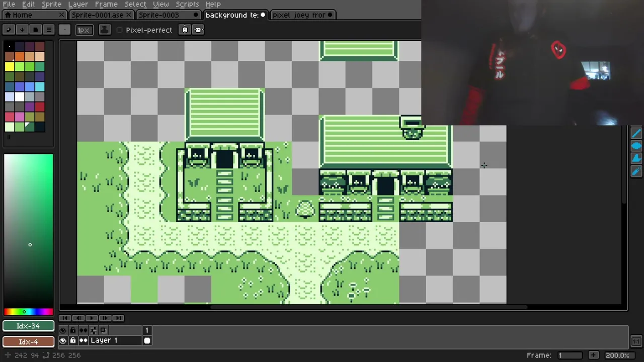Close the Home tab
The width and height of the screenshot is (644, 362).
click(61, 15)
